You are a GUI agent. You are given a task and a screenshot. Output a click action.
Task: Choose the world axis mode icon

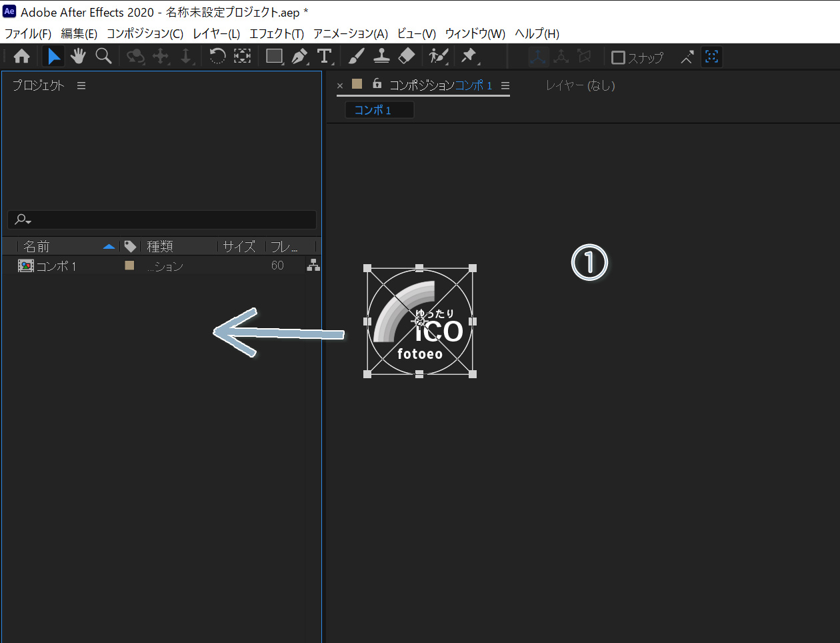[561, 57]
